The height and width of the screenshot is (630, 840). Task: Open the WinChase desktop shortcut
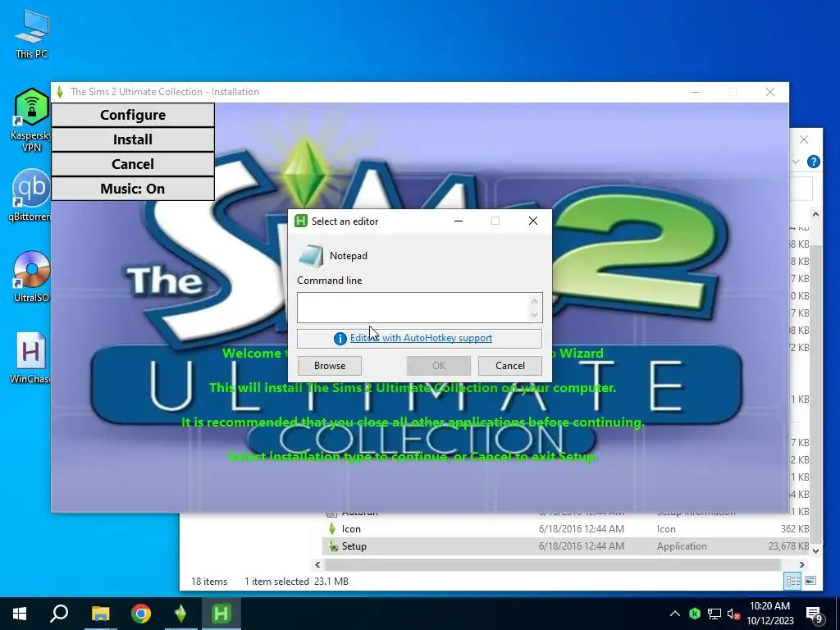pos(30,358)
